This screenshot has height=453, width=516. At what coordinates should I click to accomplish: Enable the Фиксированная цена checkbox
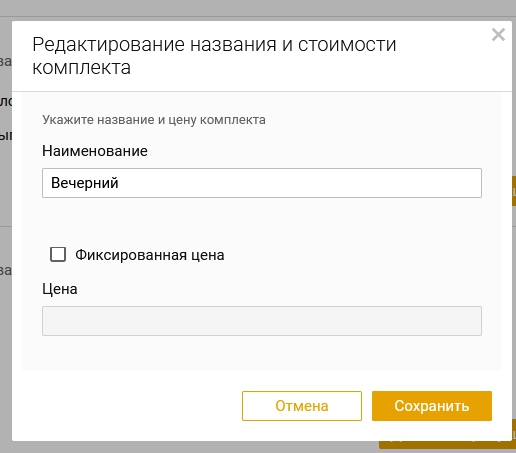click(58, 255)
